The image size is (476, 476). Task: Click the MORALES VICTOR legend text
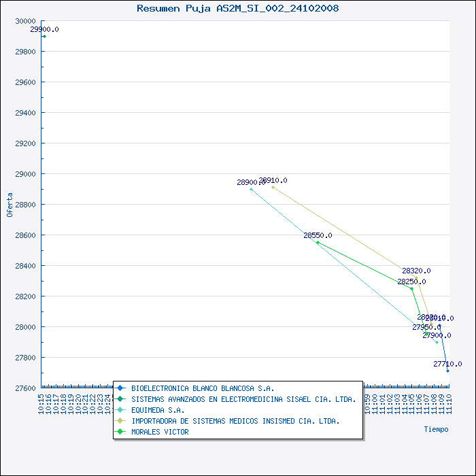point(160,432)
